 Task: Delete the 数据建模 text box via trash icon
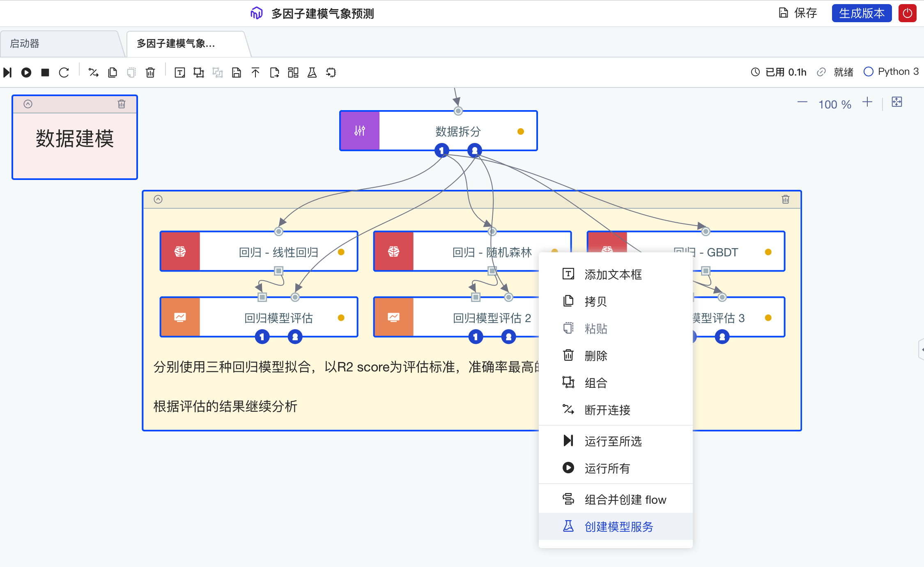coord(122,104)
